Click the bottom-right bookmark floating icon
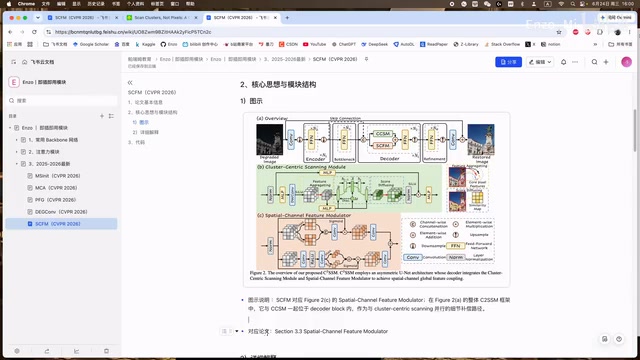Screen dimensions: 640x360 [604, 339]
